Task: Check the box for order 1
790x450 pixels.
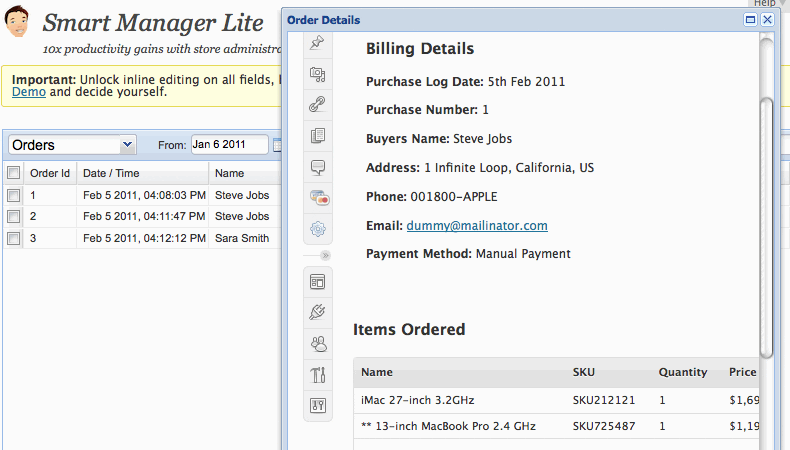Action: (x=14, y=195)
